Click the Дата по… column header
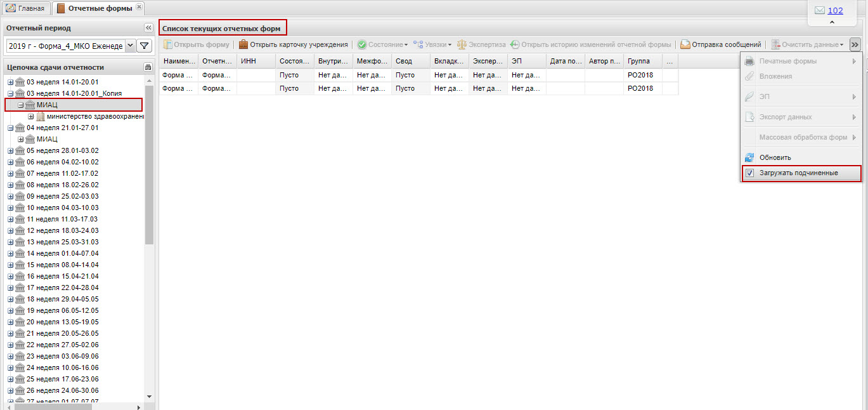The width and height of the screenshot is (868, 410). tap(566, 61)
